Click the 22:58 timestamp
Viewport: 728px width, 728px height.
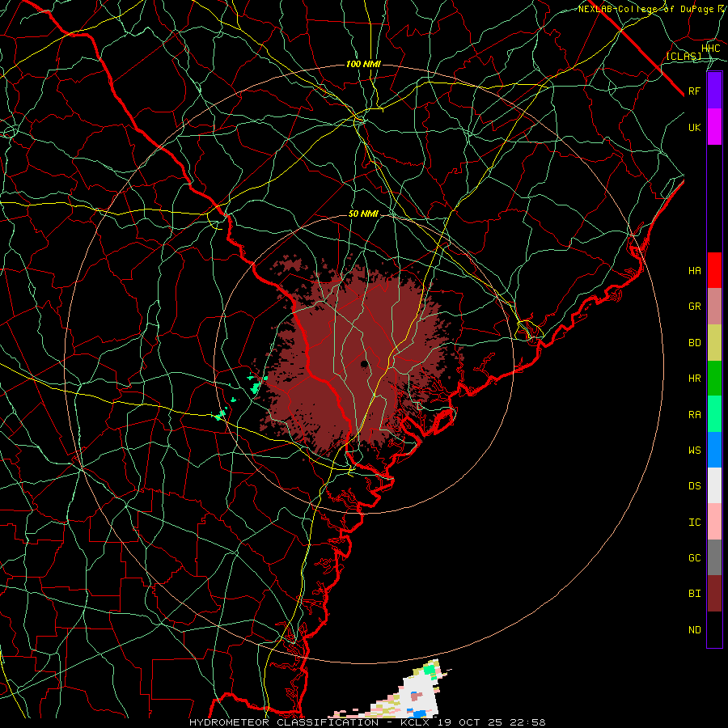click(529, 722)
